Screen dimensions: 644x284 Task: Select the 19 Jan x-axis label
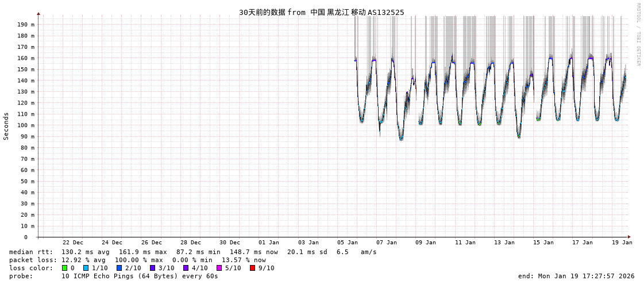622,243
